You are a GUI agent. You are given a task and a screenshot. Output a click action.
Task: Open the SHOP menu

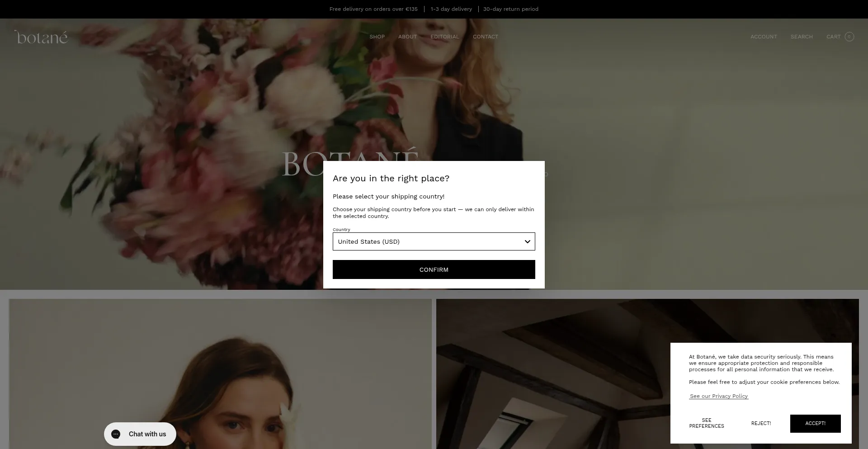tap(377, 37)
